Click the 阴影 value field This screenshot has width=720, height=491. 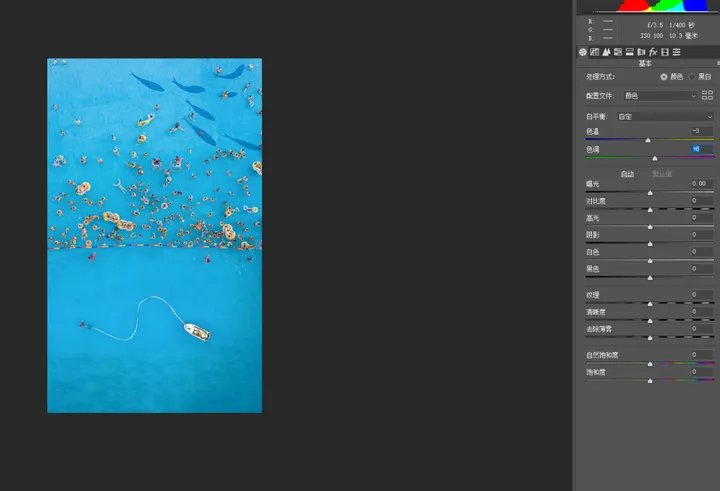coord(702,234)
